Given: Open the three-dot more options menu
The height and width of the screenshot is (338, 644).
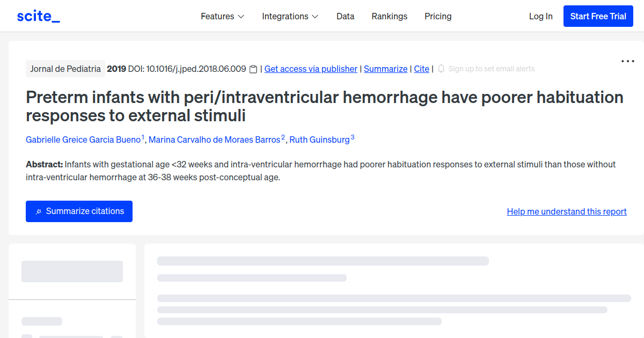Looking at the screenshot, I should pos(628,61).
